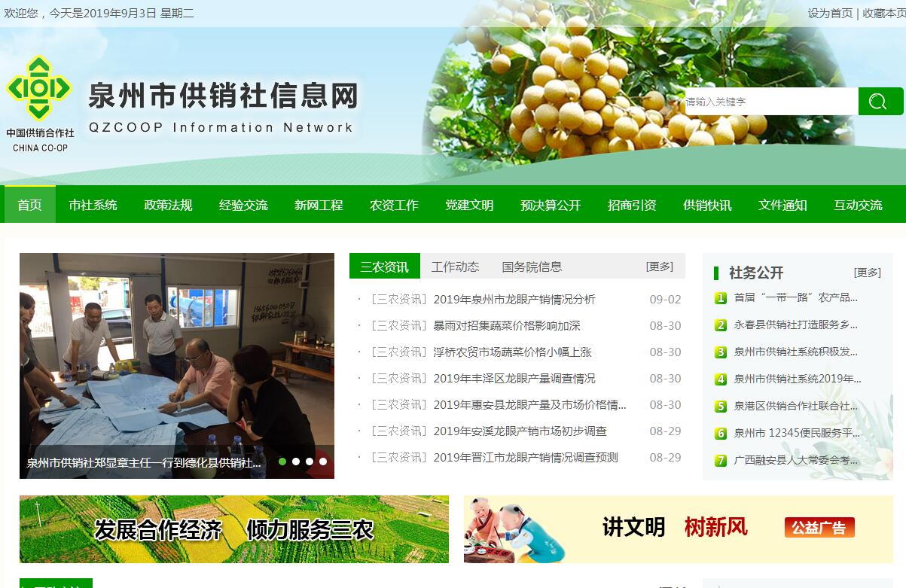The width and height of the screenshot is (906, 588).
Task: Open the 农资工作 navigation item
Action: (394, 205)
